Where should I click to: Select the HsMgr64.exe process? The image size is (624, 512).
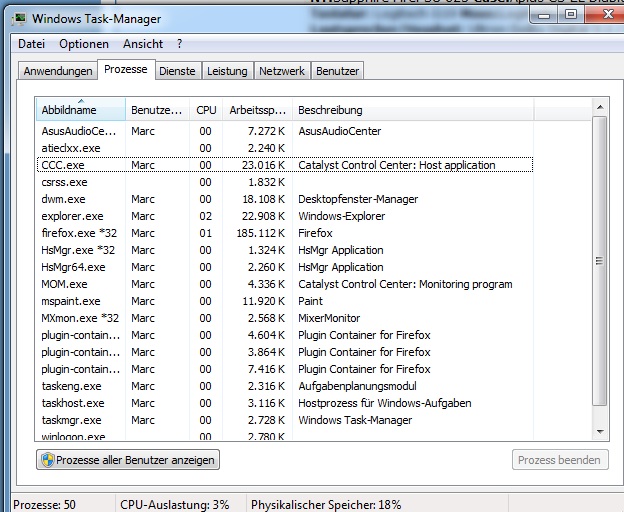coord(285,267)
